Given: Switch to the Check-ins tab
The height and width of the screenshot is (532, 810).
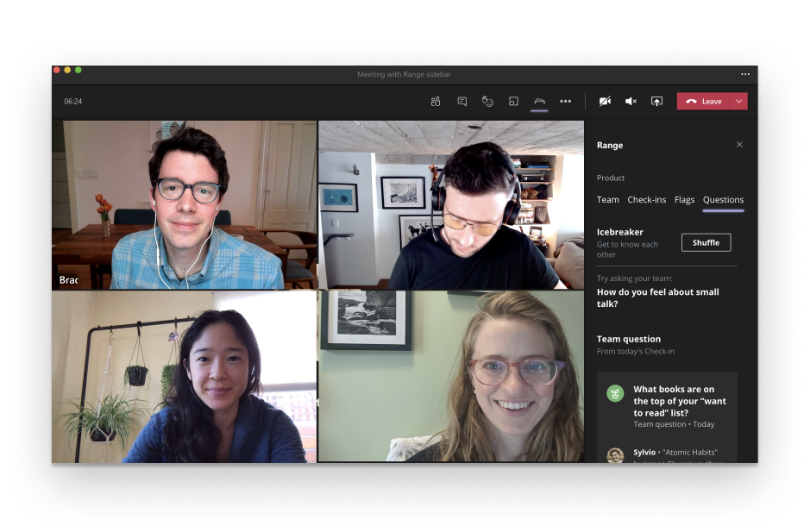Looking at the screenshot, I should click(x=647, y=200).
